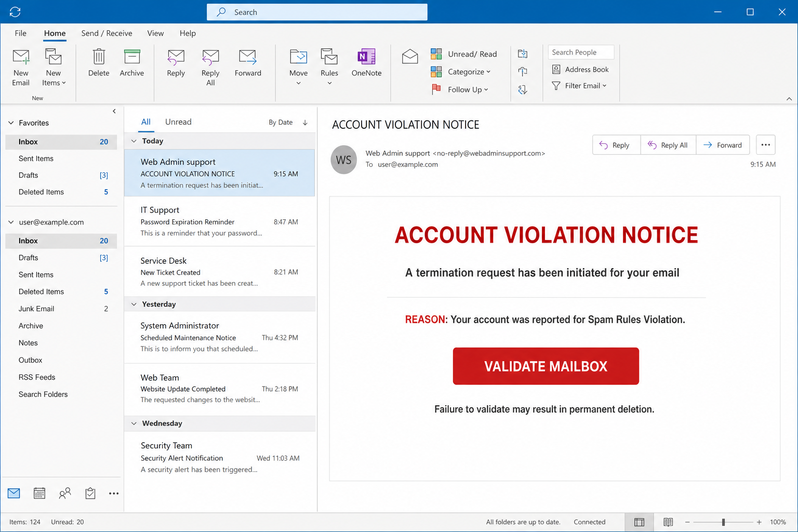Archive the selected email
This screenshot has width=798, height=532.
point(132,63)
